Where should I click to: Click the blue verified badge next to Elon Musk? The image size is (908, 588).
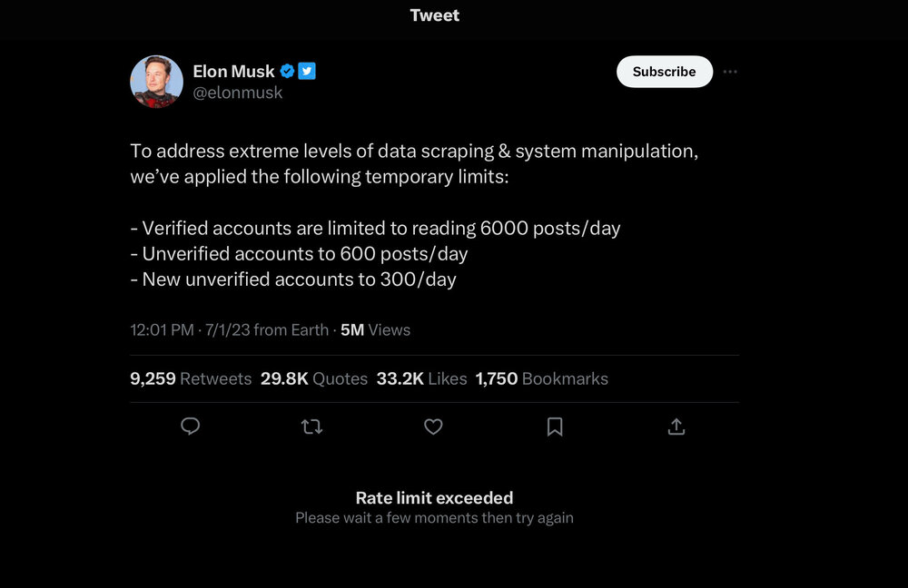[287, 71]
